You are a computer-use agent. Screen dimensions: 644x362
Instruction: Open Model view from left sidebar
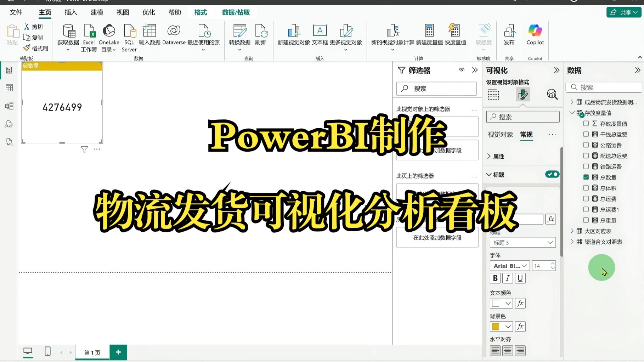click(x=9, y=106)
